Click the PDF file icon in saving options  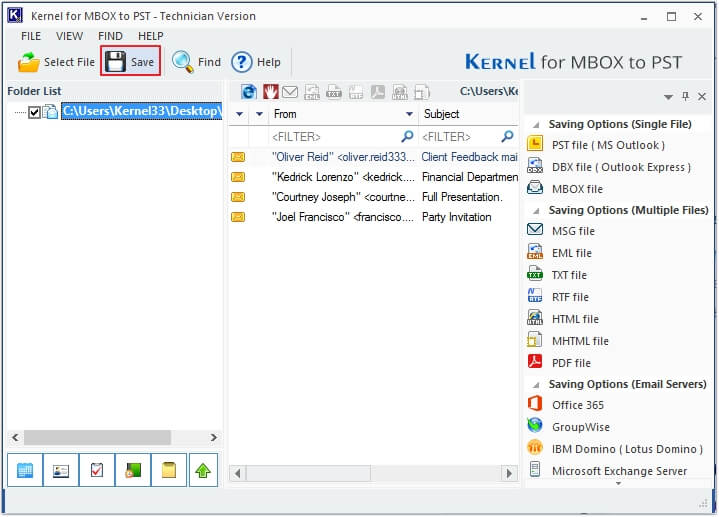point(535,362)
